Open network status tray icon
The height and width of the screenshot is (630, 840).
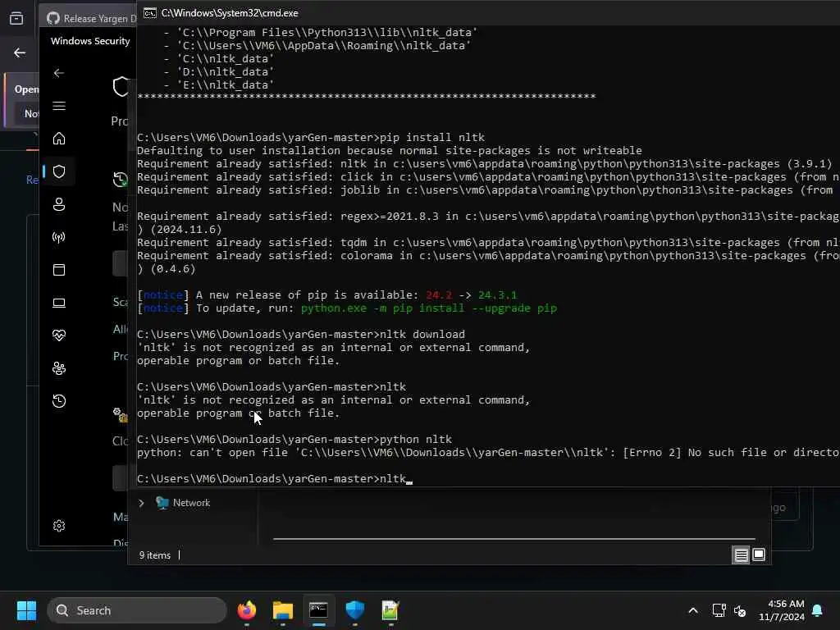pos(719,610)
